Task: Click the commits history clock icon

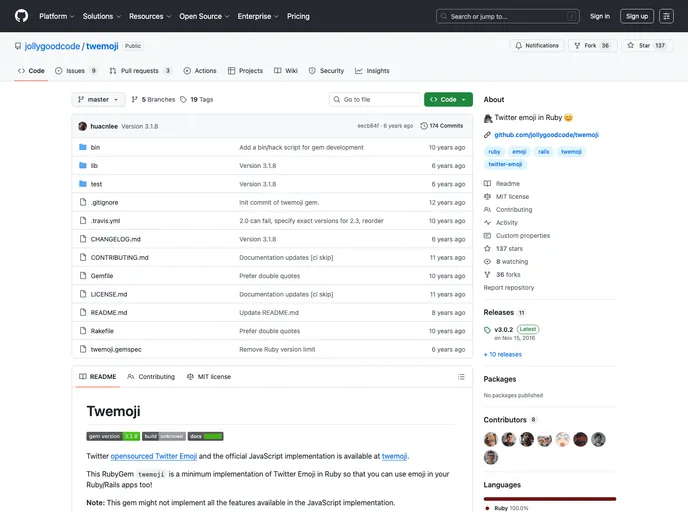Action: [x=424, y=126]
